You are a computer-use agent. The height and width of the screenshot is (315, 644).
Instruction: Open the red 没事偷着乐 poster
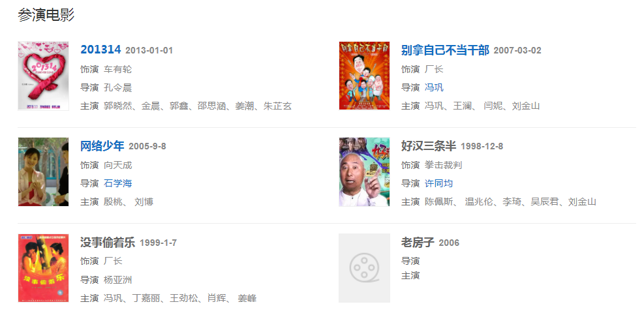click(x=44, y=268)
